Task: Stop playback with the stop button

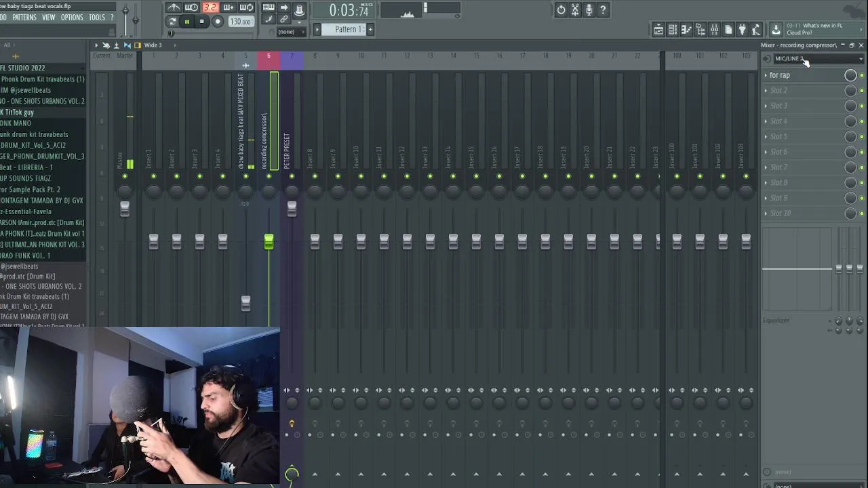Action: pyautogui.click(x=201, y=22)
